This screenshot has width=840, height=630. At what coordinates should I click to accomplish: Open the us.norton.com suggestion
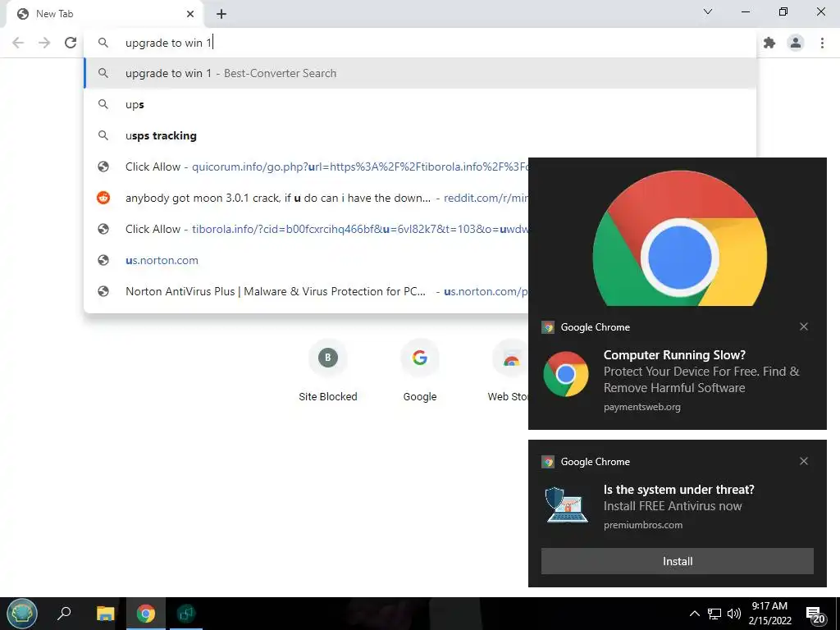(x=307, y=260)
